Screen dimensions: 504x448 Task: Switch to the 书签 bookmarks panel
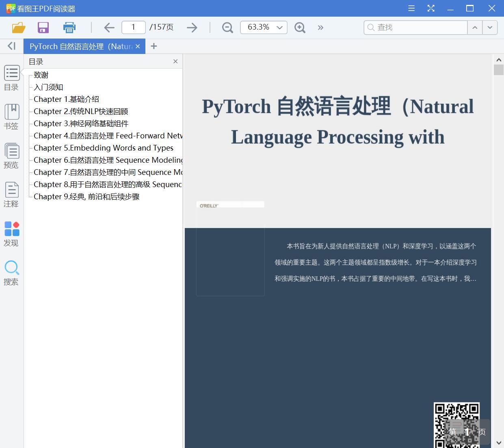11,117
